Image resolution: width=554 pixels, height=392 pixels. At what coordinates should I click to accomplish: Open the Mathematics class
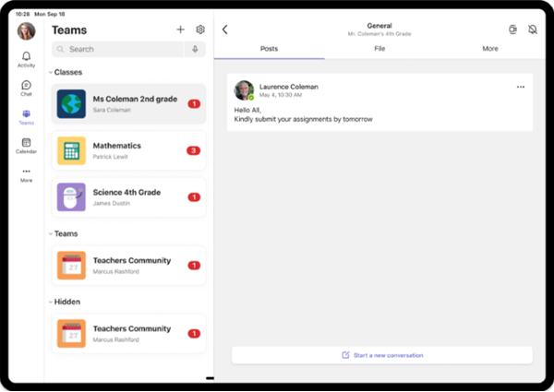[x=129, y=150]
